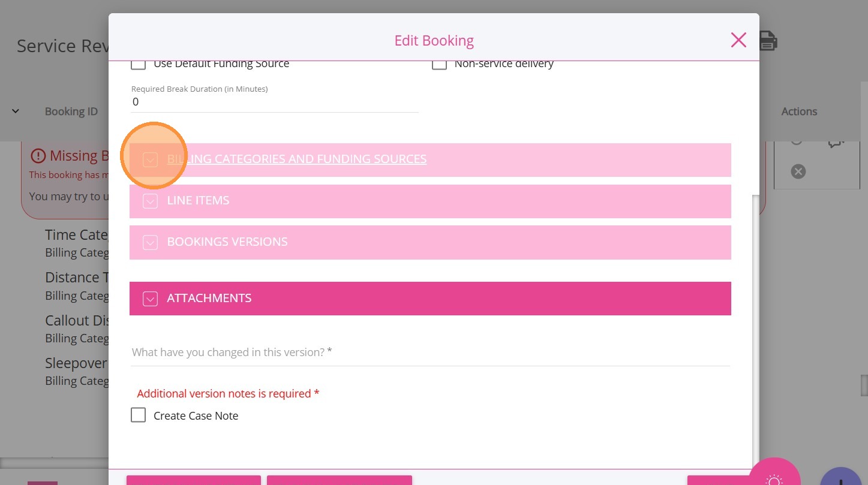
Task: Click the Required Break Duration field
Action: click(x=275, y=102)
